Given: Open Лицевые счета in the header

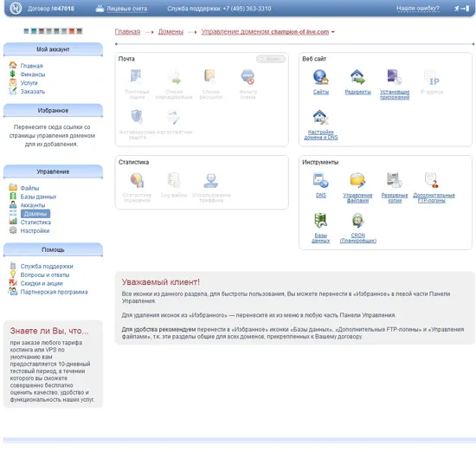Looking at the screenshot, I should [127, 9].
